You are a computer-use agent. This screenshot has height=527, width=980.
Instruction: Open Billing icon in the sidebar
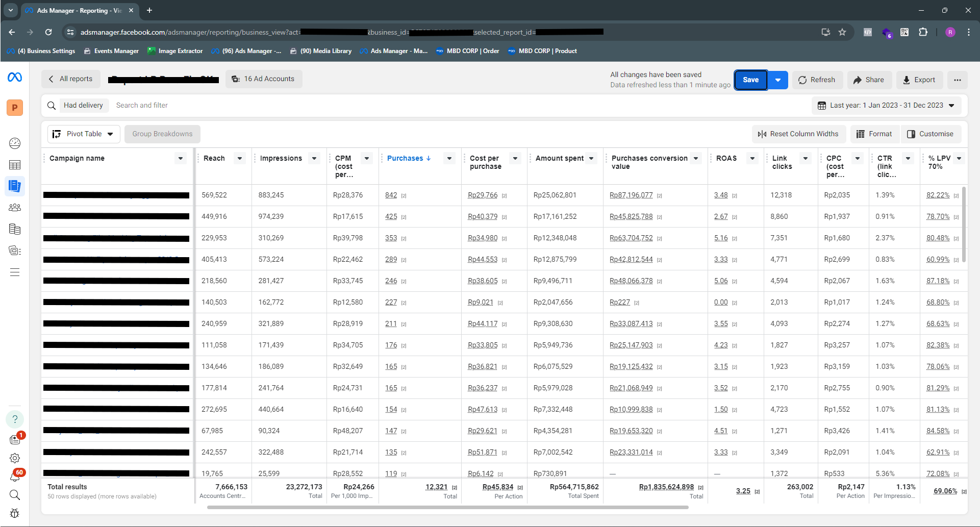(x=15, y=229)
